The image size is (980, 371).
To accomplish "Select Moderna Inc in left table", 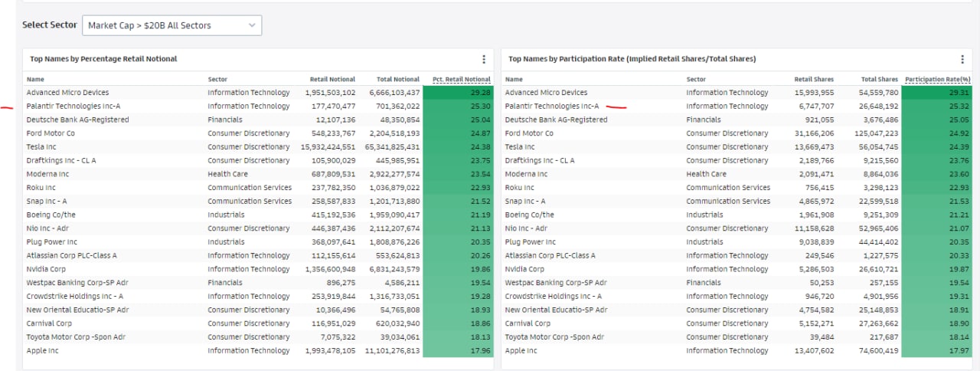I will (48, 174).
